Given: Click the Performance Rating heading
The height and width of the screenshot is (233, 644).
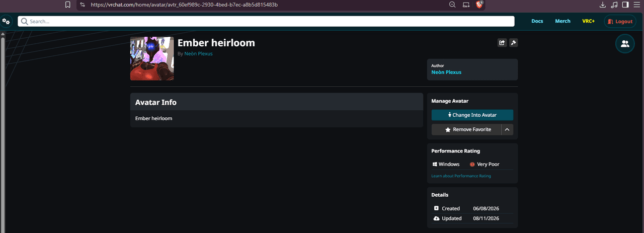Looking at the screenshot, I should [x=456, y=151].
